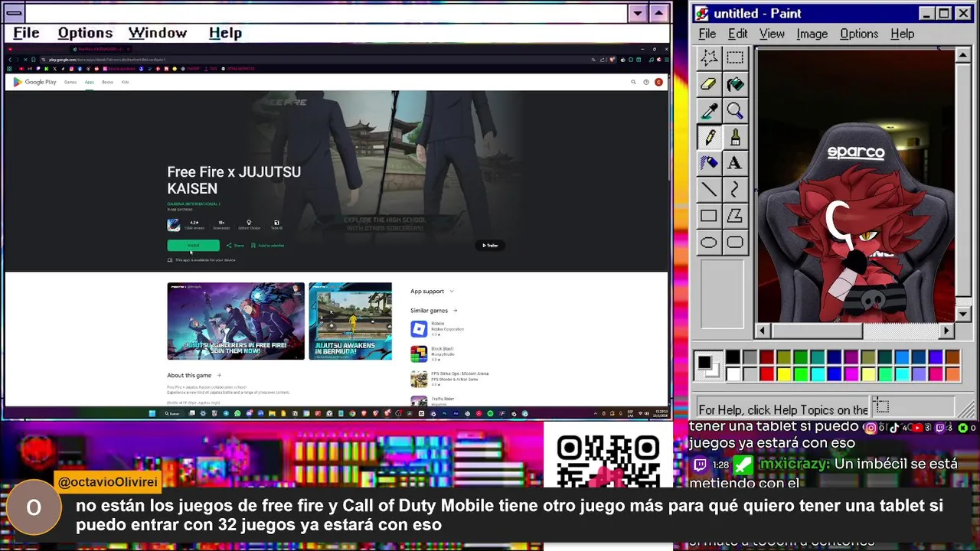The height and width of the screenshot is (551, 980).
Task: Open the About this game arrow
Action: pyautogui.click(x=218, y=375)
